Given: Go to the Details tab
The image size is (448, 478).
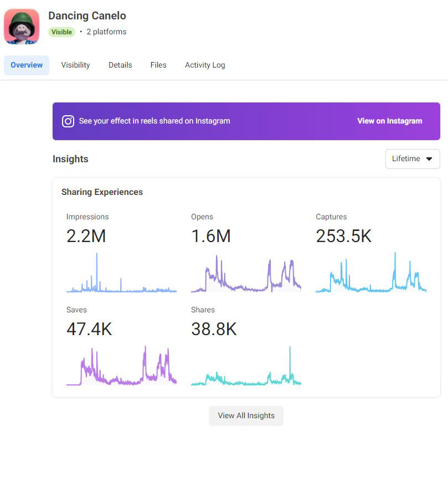Looking at the screenshot, I should click(120, 65).
